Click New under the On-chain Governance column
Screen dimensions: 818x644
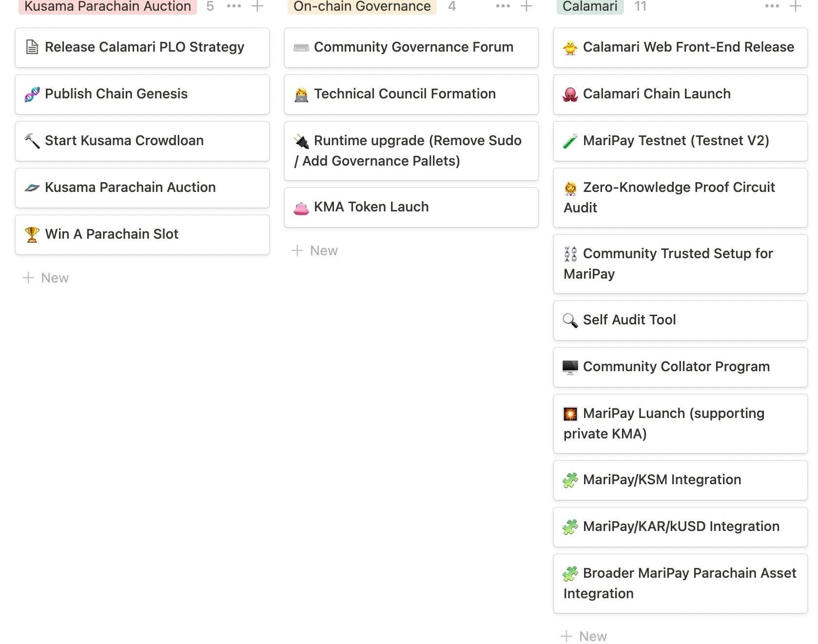[315, 250]
